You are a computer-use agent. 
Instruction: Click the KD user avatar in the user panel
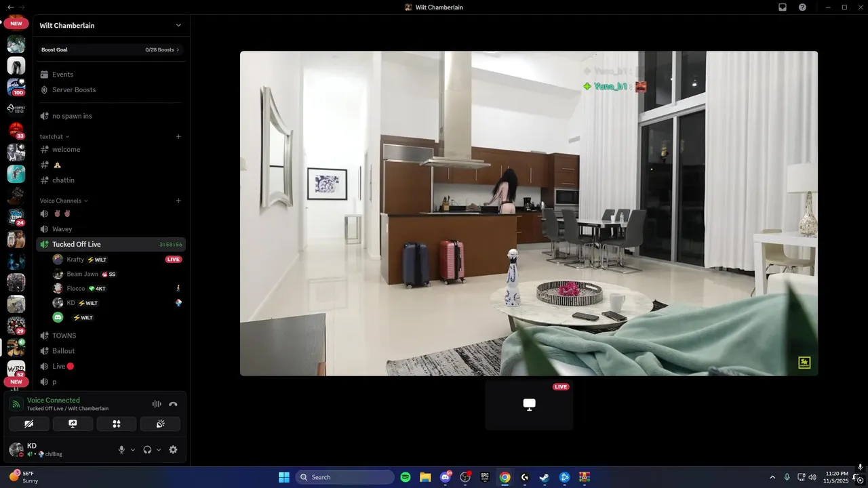(16, 449)
